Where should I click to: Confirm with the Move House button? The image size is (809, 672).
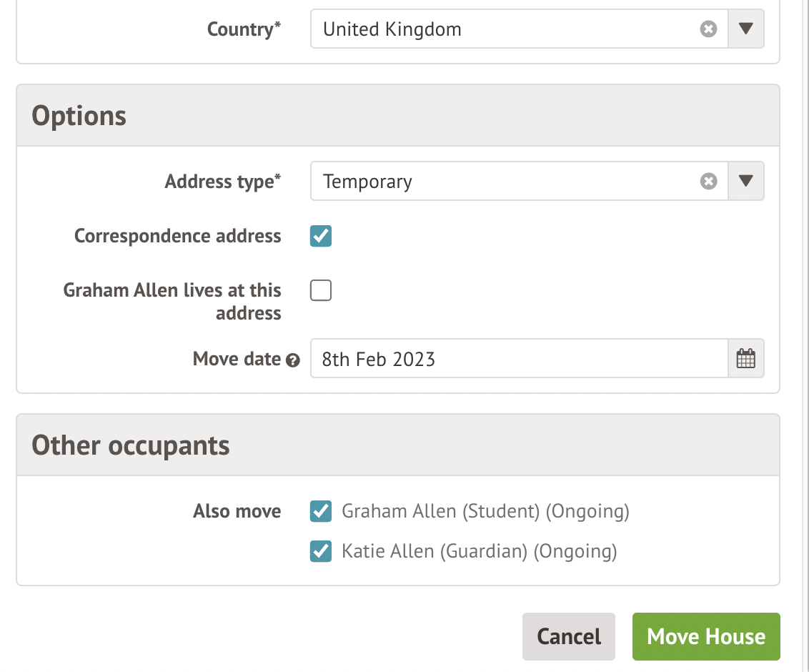click(x=705, y=636)
